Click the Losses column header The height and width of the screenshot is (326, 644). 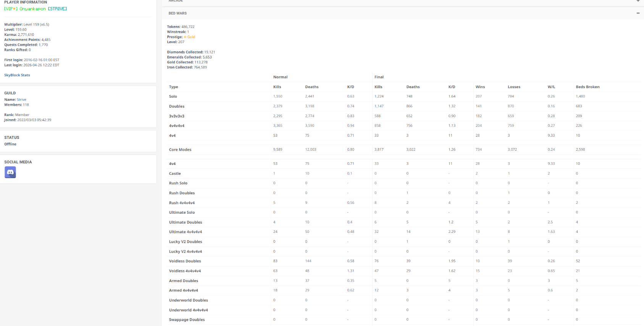pos(514,87)
